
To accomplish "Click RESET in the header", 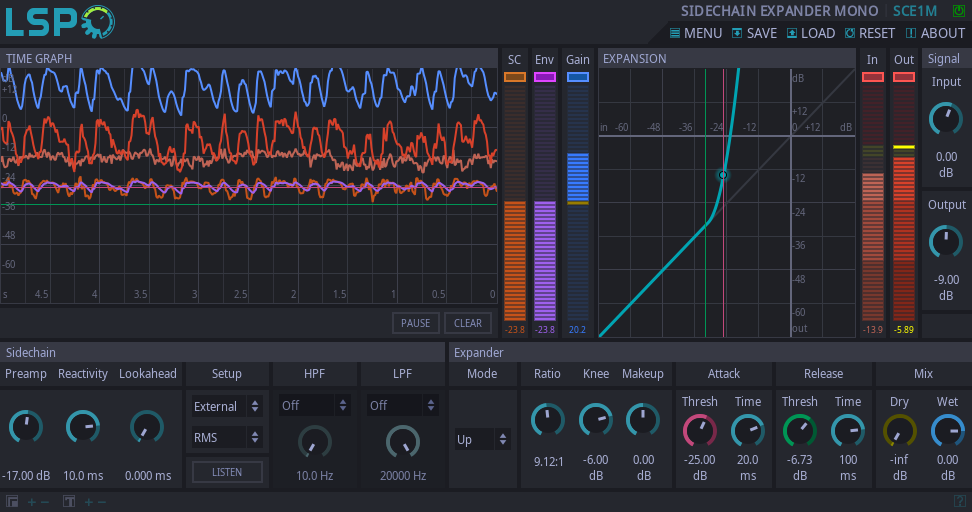I will (x=870, y=33).
